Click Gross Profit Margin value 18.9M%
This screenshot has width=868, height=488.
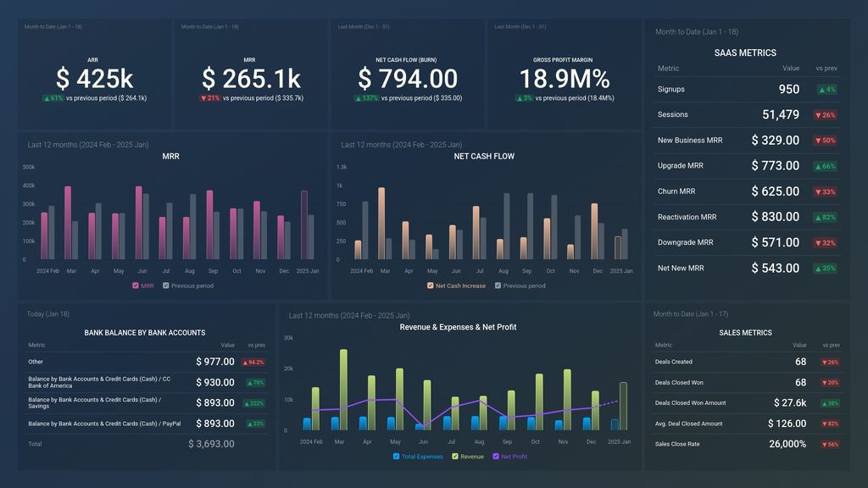(564, 79)
